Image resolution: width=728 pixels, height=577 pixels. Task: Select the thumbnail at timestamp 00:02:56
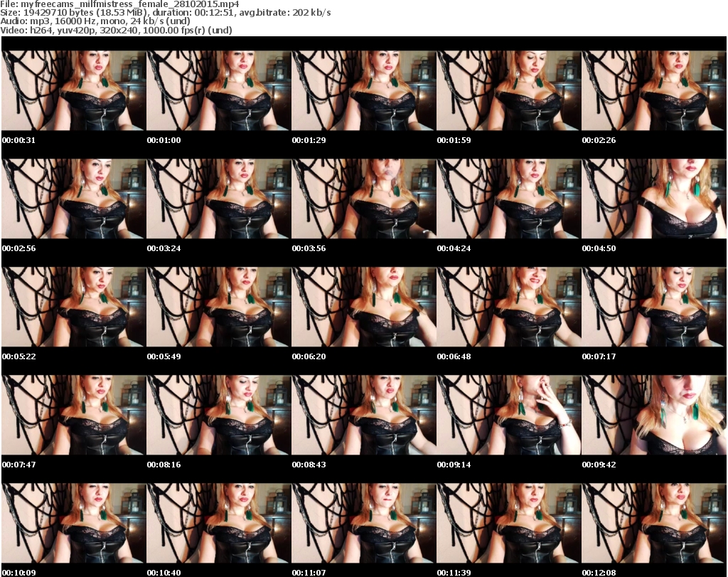click(x=73, y=198)
